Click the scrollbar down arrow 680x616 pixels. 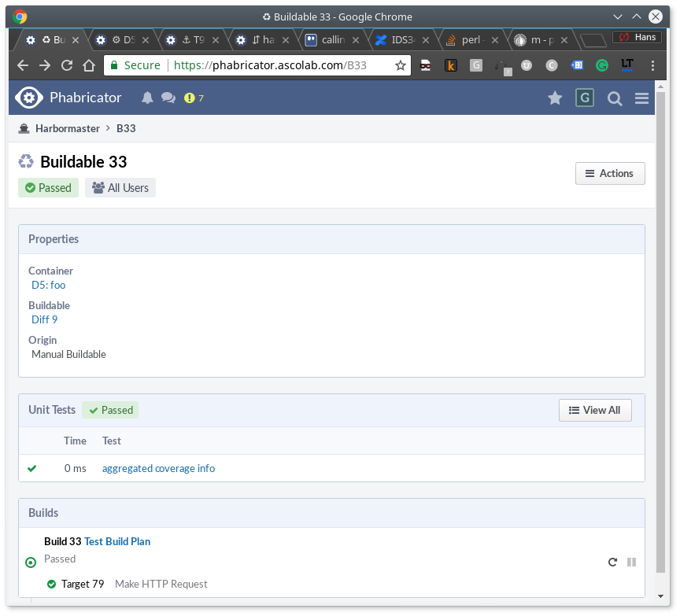(660, 596)
